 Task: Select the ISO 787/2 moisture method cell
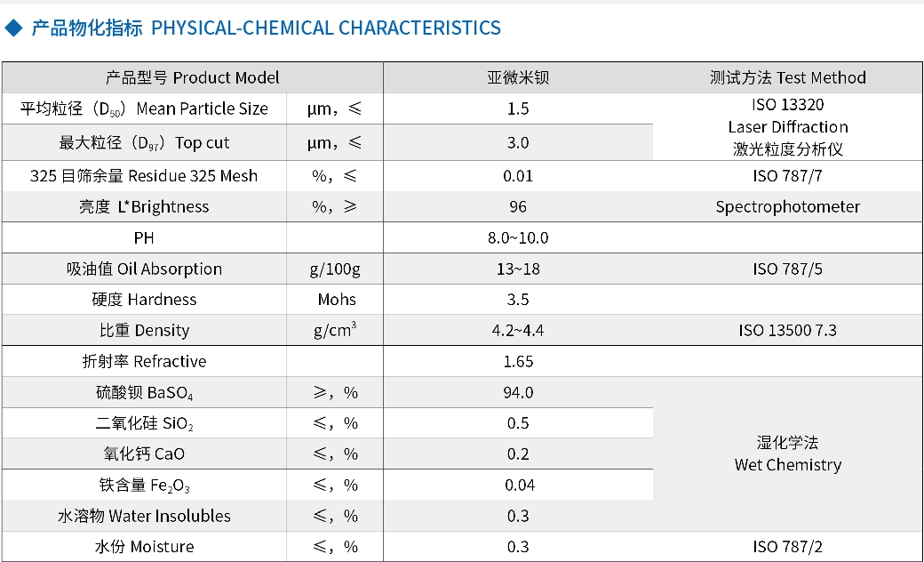[x=787, y=547]
